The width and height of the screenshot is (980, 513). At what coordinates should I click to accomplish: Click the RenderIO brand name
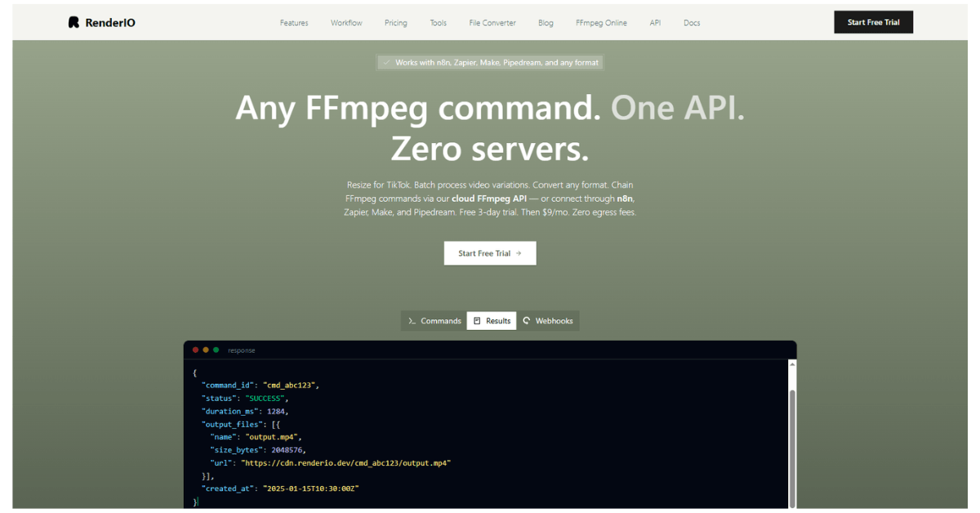coord(110,23)
